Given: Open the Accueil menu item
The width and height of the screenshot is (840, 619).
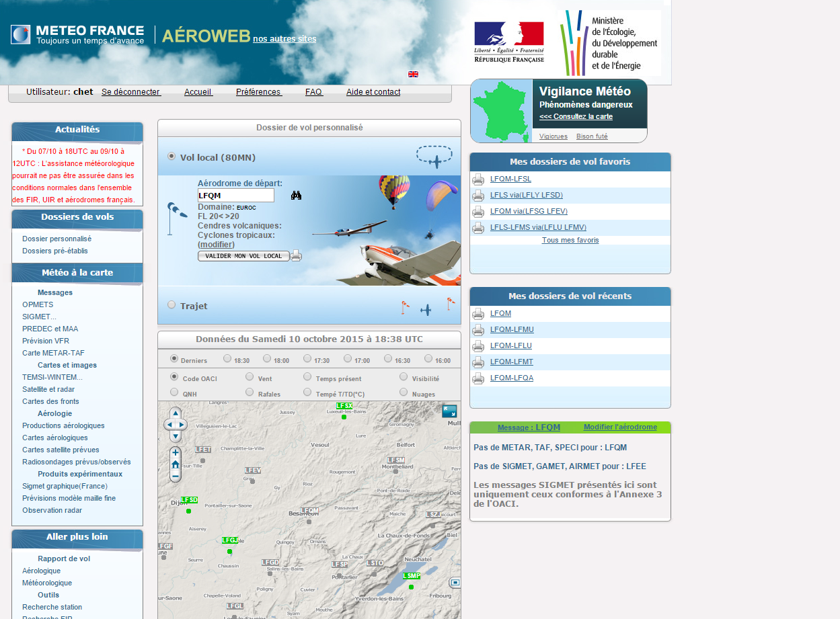Looking at the screenshot, I should pos(198,92).
